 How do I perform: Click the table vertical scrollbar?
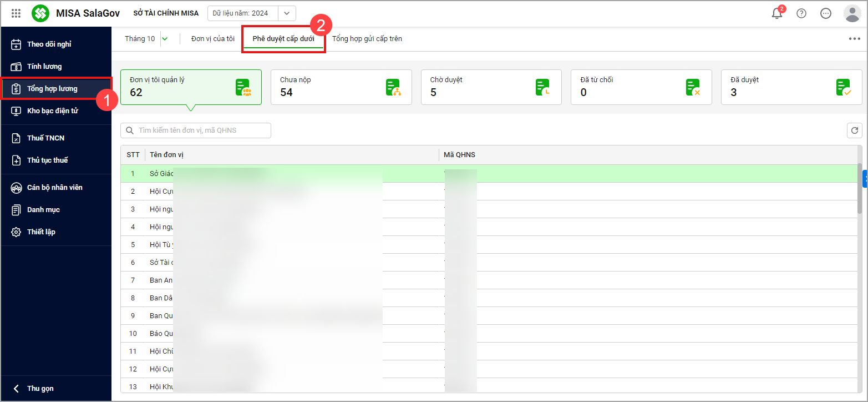point(860,189)
